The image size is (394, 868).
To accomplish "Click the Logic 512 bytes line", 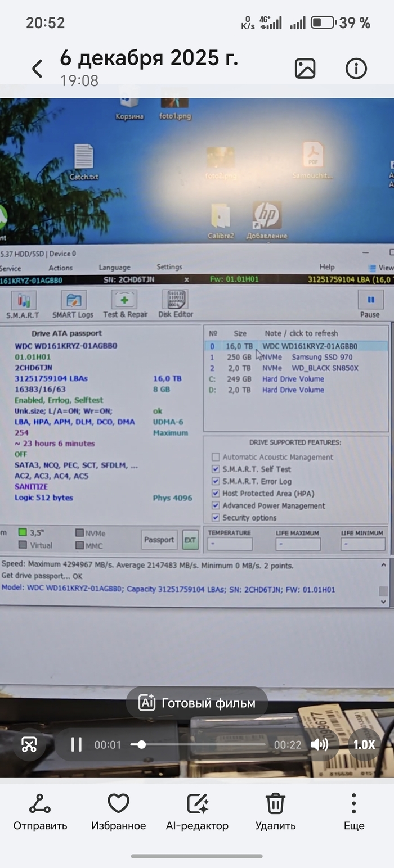I will point(44,498).
